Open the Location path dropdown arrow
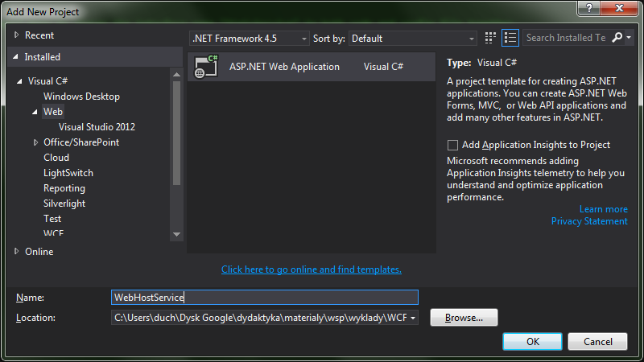This screenshot has height=362, width=644. click(413, 318)
